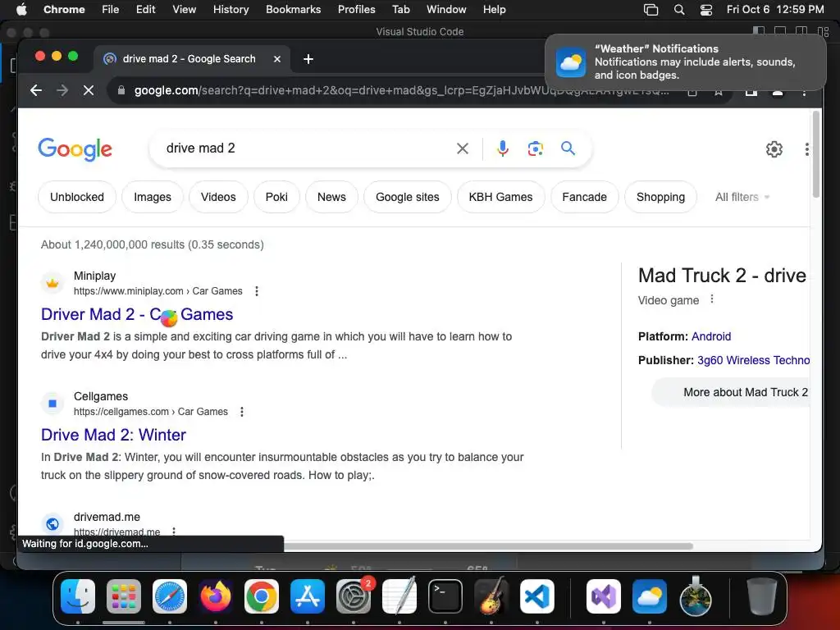This screenshot has width=840, height=630.
Task: Select the Images filter chip
Action: coord(153,197)
